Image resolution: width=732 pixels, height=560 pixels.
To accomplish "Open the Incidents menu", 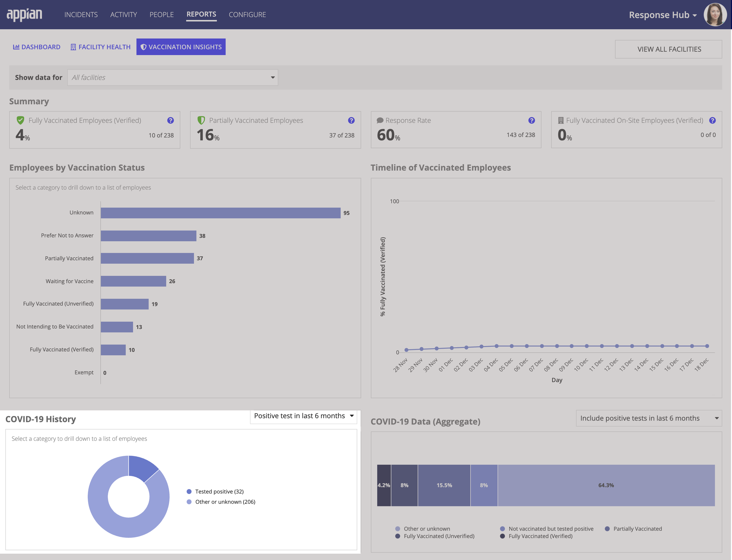I will (81, 15).
